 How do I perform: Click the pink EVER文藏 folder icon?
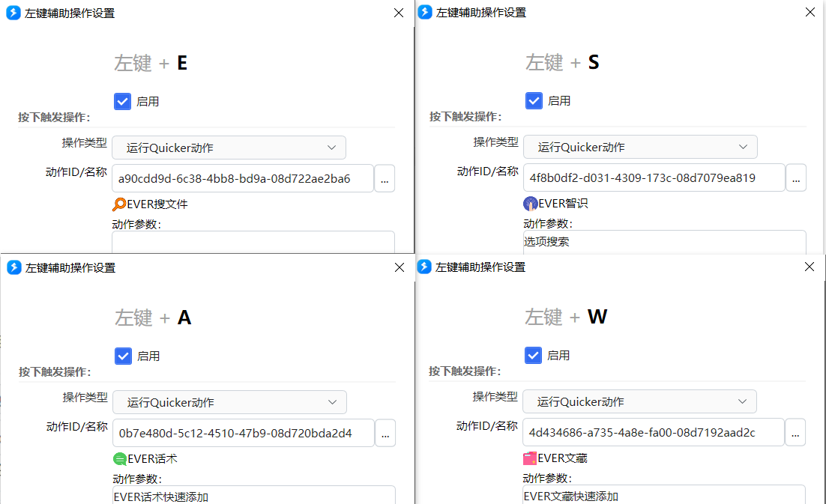point(530,458)
